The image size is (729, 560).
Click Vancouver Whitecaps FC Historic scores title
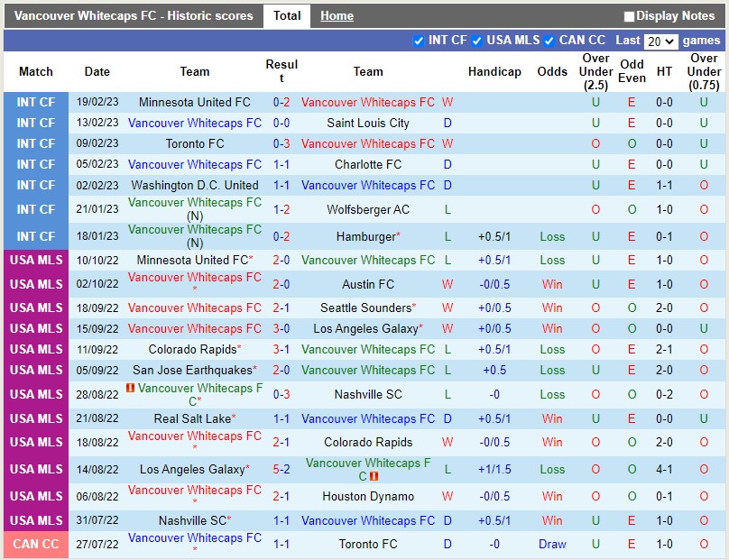134,16
